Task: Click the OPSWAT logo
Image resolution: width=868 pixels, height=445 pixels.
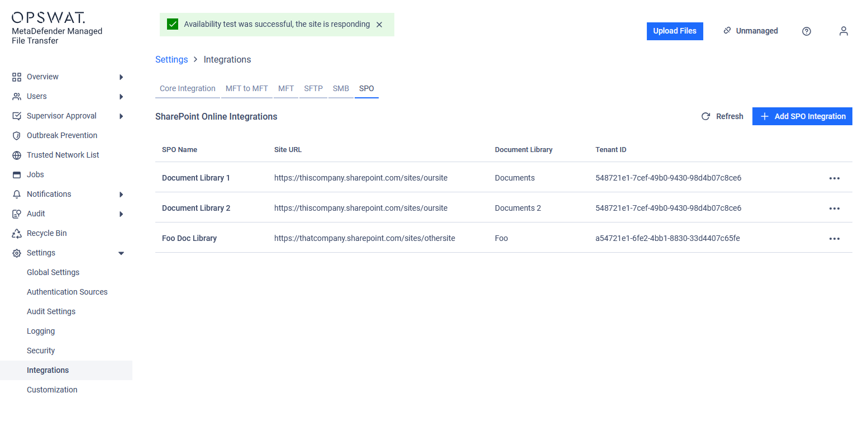Action: click(x=49, y=17)
